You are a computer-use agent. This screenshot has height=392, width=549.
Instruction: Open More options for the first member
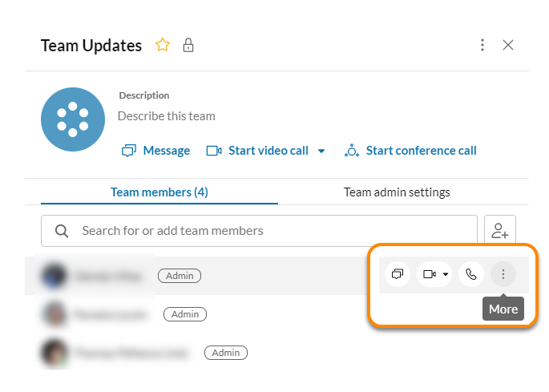503,274
